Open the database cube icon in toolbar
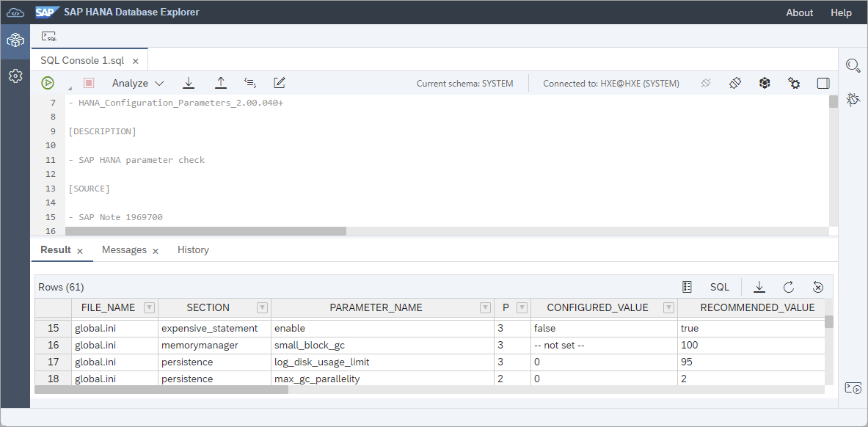 [765, 83]
